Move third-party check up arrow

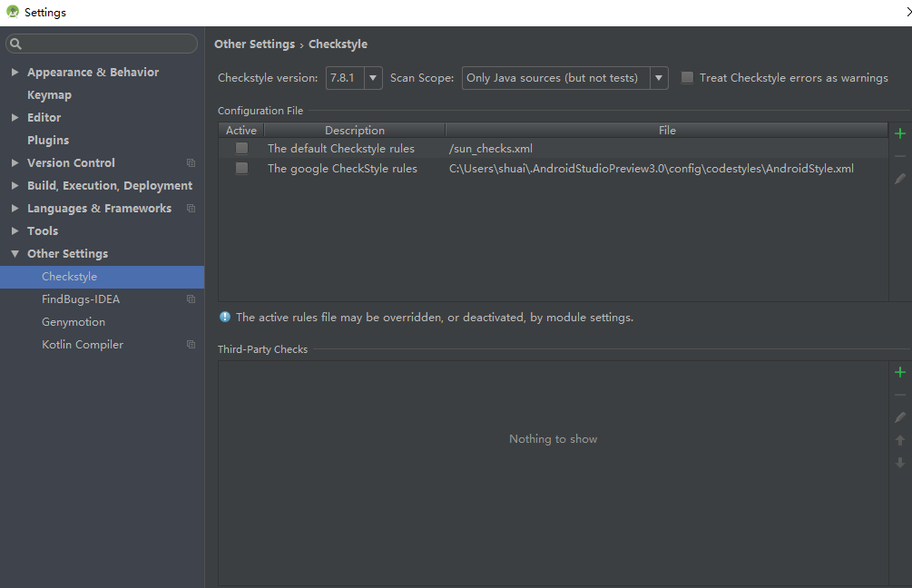coord(900,440)
